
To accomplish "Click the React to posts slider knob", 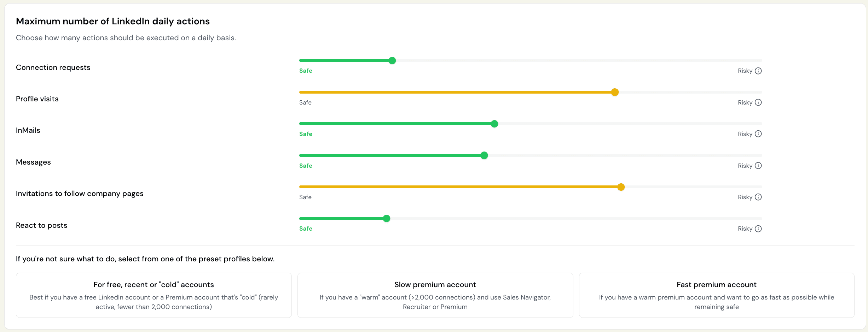I will click(387, 218).
